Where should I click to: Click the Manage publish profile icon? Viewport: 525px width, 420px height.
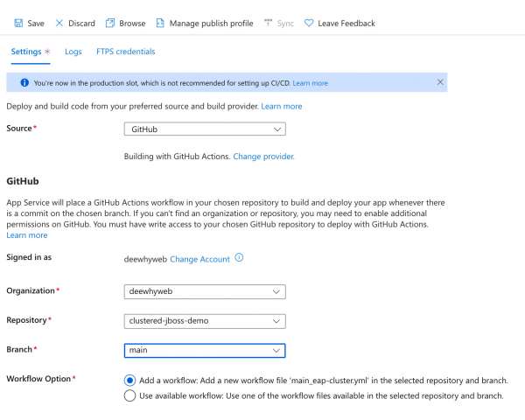[160, 24]
